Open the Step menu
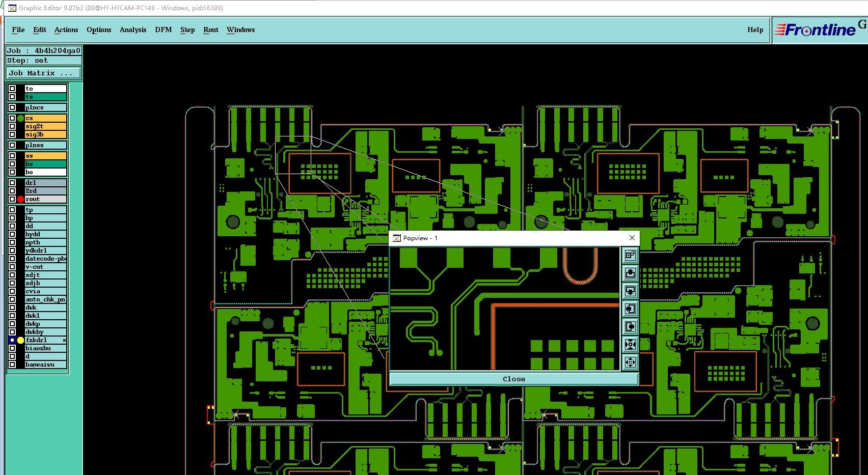The width and height of the screenshot is (868, 475). pos(187,30)
